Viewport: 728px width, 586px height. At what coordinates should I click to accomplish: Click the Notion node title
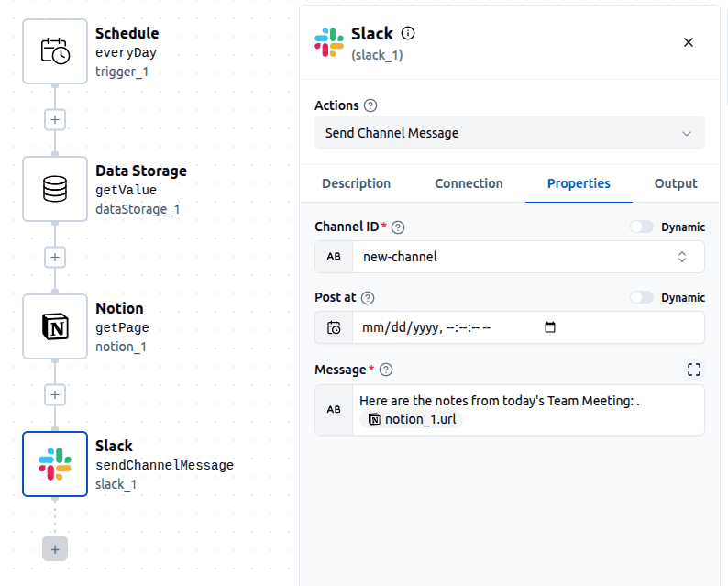pyautogui.click(x=119, y=308)
